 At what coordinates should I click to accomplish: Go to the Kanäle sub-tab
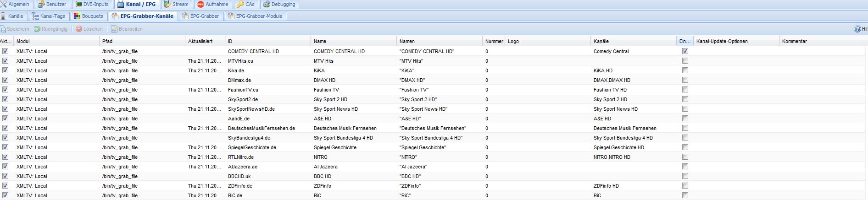pos(13,16)
